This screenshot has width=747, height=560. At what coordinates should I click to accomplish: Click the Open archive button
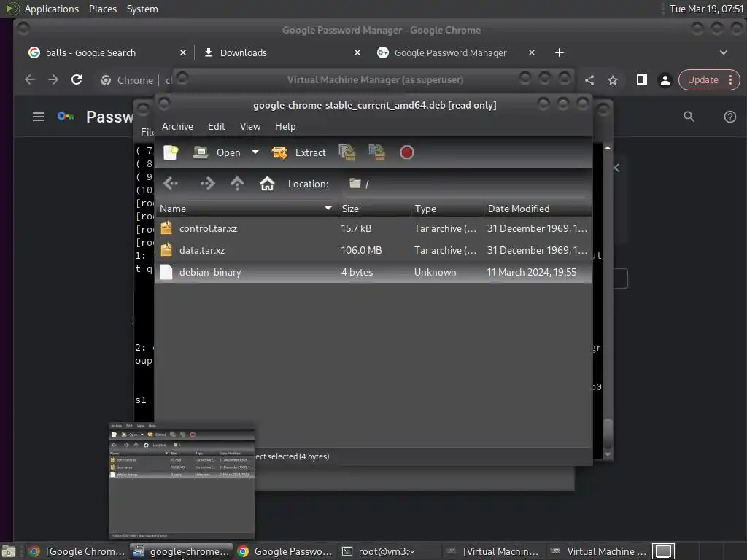point(217,152)
